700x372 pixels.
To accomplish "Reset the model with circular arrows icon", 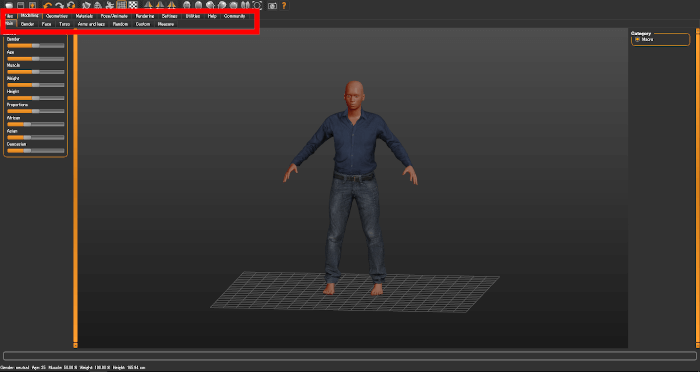I will 71,5.
